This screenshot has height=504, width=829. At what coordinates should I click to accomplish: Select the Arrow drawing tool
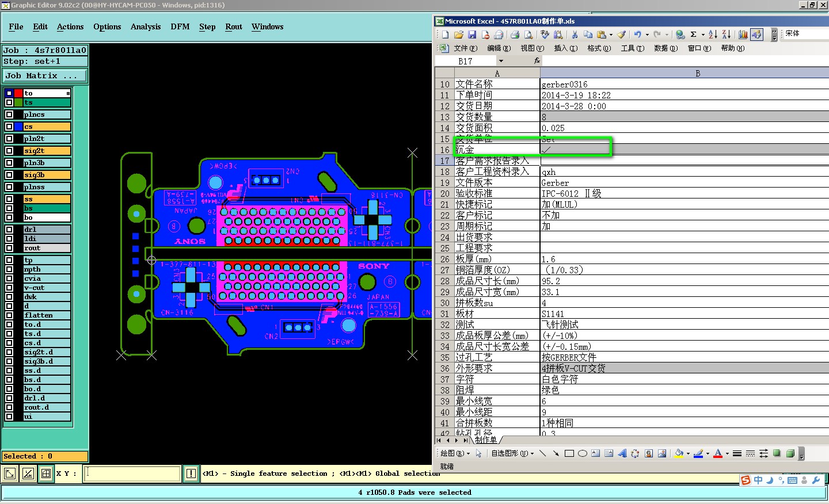pyautogui.click(x=556, y=453)
